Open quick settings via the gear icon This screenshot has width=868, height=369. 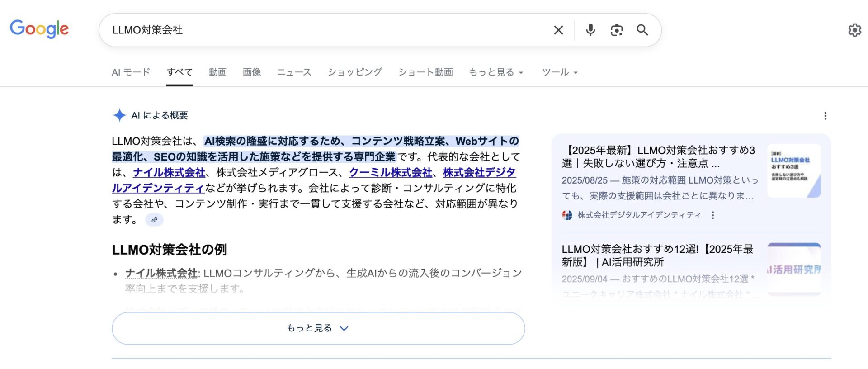click(x=854, y=30)
